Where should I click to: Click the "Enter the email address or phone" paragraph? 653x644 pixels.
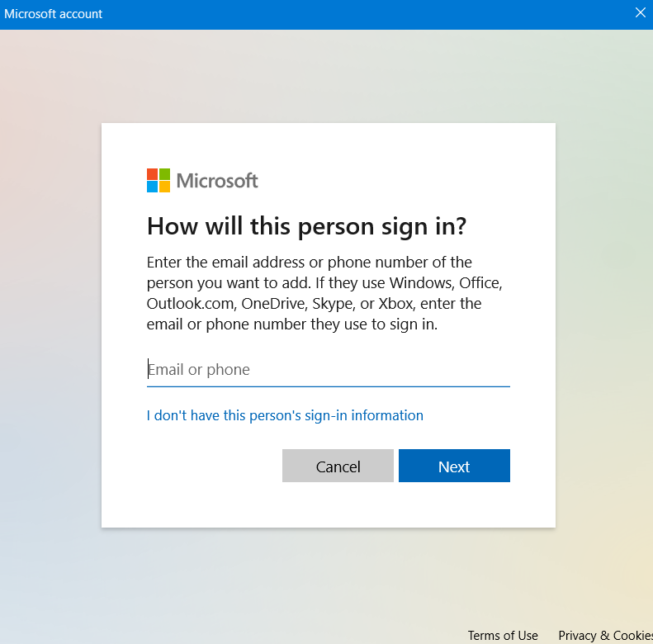point(324,293)
